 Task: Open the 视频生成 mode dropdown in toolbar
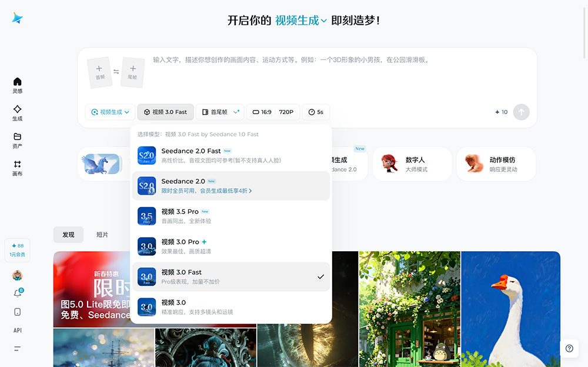[110, 112]
